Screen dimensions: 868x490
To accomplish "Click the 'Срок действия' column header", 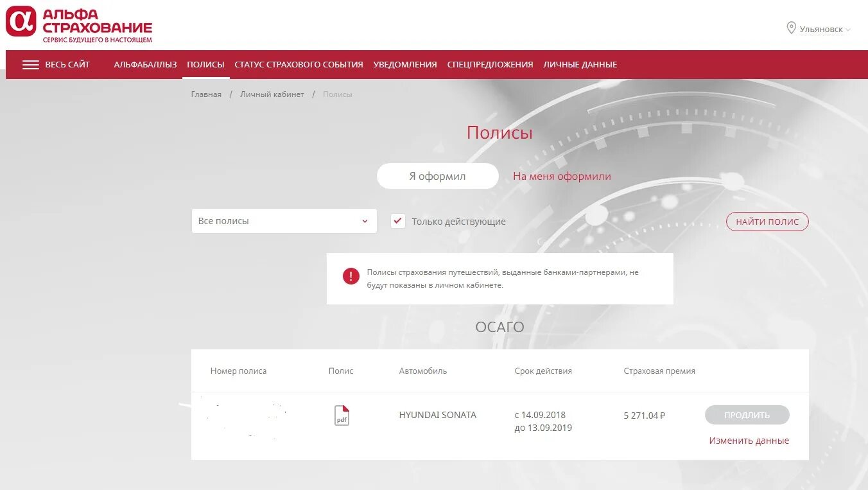I will [543, 371].
